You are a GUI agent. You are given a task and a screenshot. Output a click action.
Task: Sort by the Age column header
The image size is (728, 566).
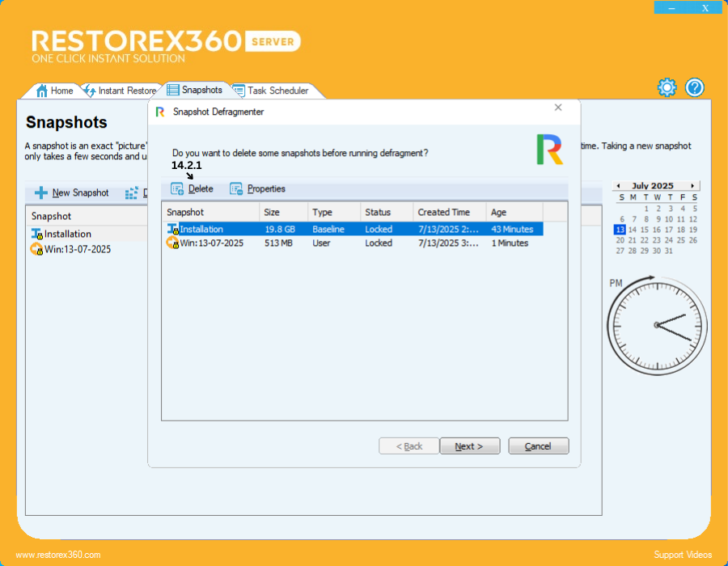pos(514,212)
